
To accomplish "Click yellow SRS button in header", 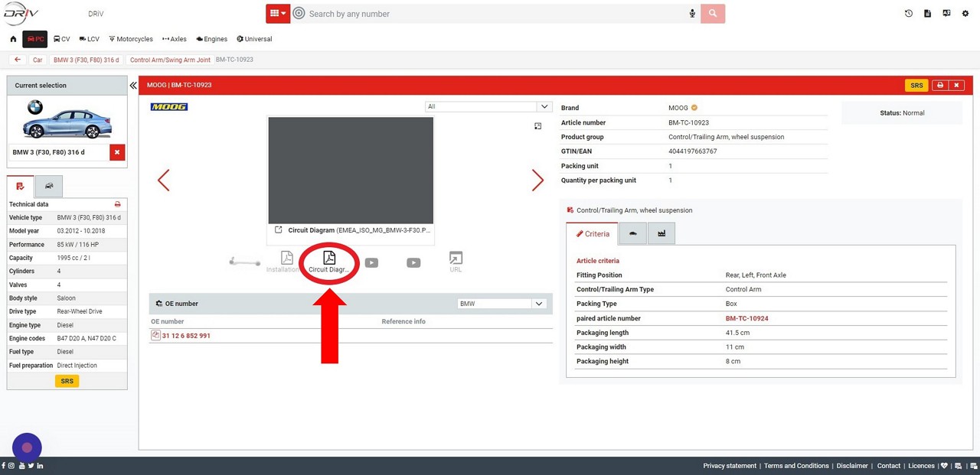I will pos(916,85).
